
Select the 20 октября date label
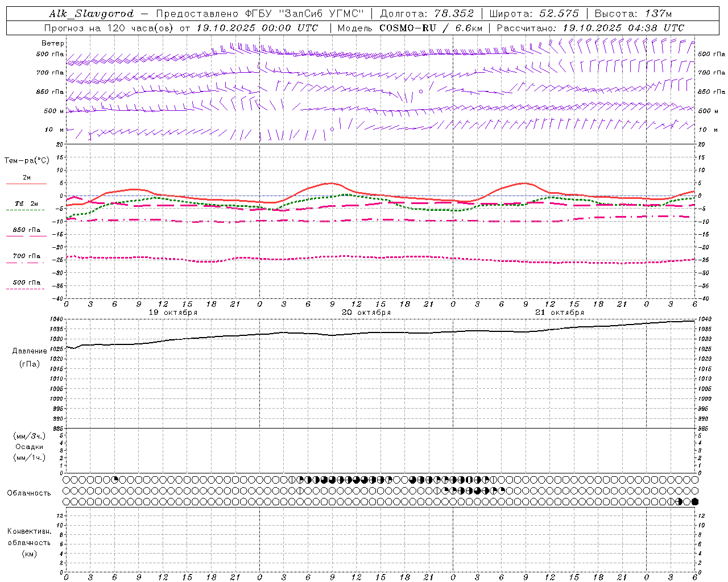(x=366, y=313)
